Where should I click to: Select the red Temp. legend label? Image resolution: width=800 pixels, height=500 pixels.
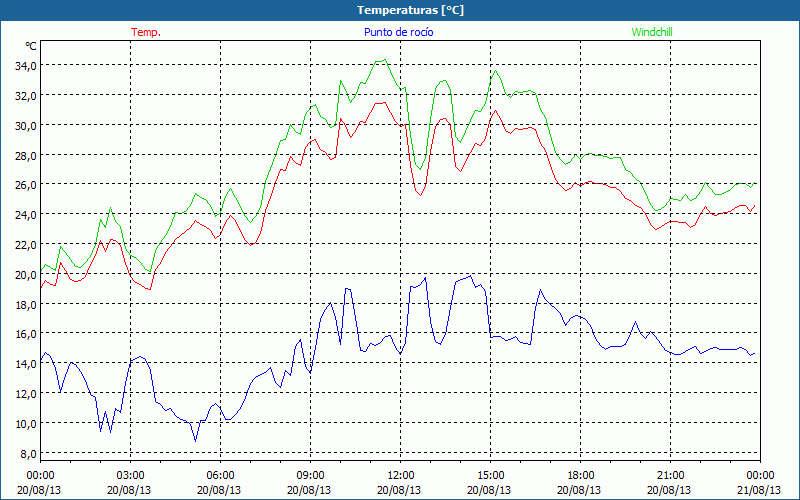tap(146, 32)
